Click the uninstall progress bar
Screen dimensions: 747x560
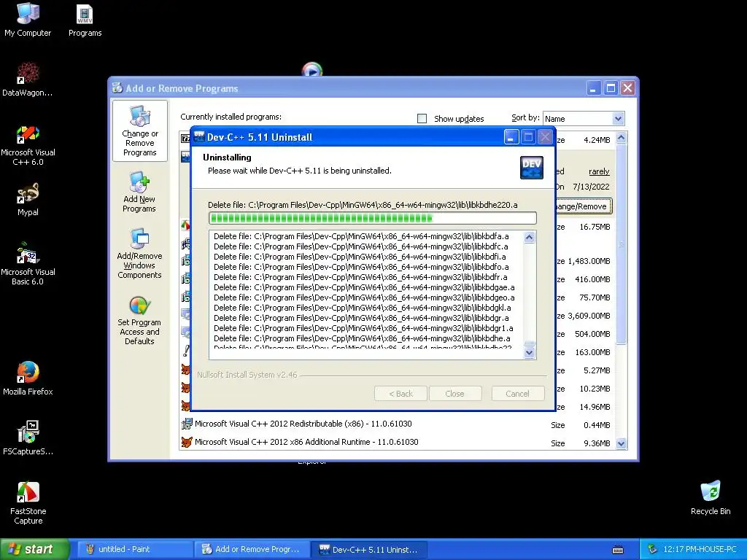click(x=373, y=218)
